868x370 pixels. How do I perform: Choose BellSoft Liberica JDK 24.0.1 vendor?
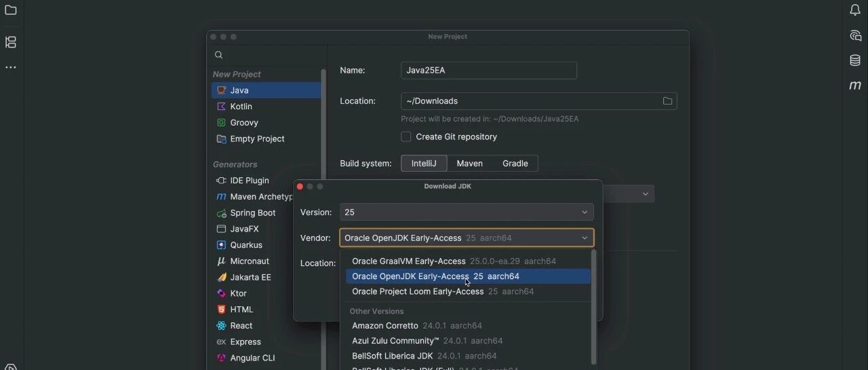[468, 356]
